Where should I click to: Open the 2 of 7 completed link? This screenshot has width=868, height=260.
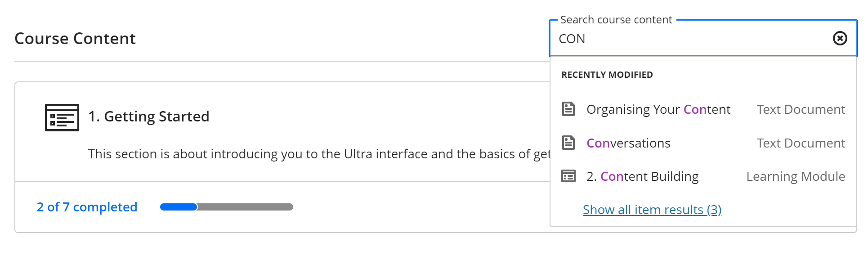tap(87, 207)
